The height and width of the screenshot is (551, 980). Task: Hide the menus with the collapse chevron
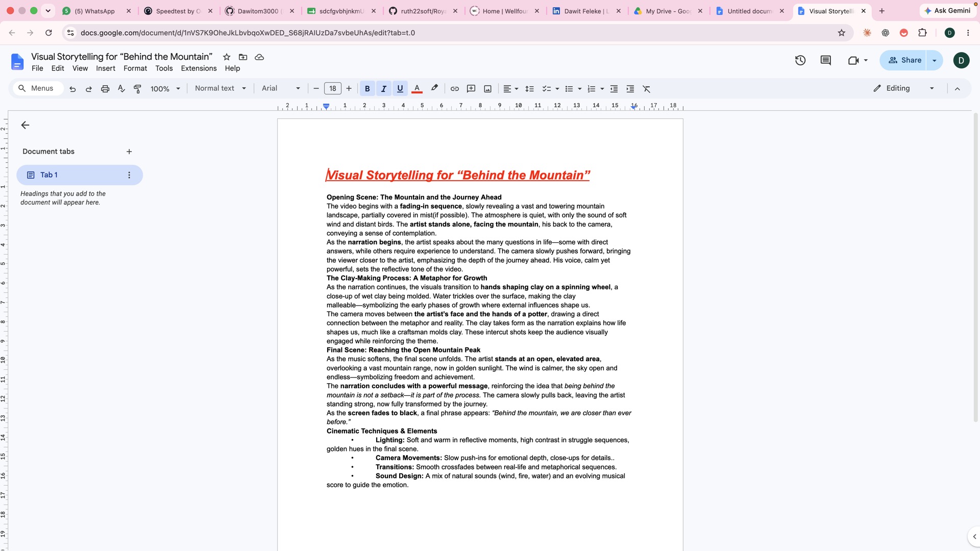tap(958, 89)
